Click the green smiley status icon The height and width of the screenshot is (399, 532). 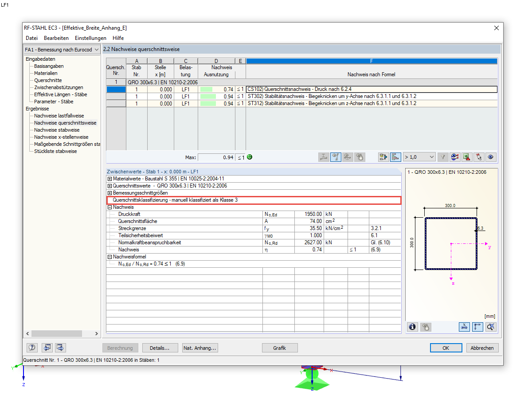pos(250,157)
